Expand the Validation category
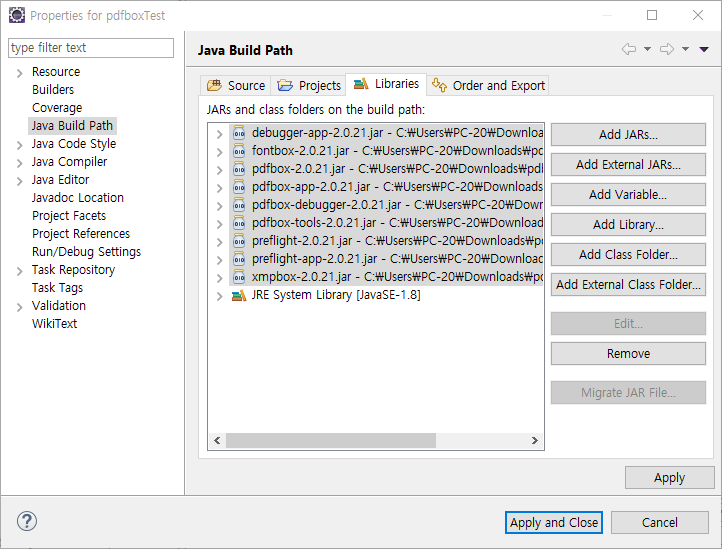The image size is (722, 549). (x=19, y=307)
